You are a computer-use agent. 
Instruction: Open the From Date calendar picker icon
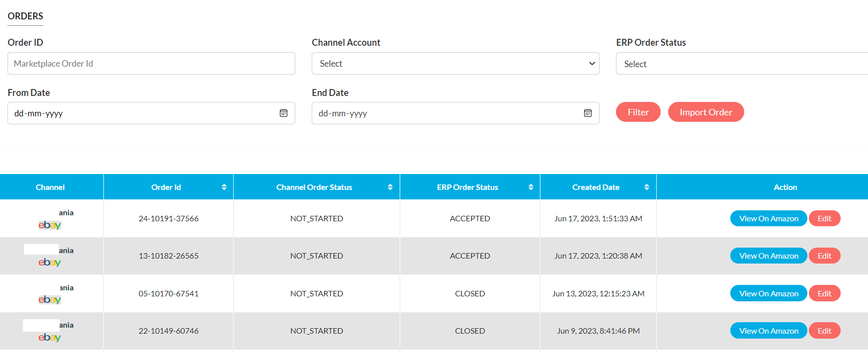(x=283, y=113)
